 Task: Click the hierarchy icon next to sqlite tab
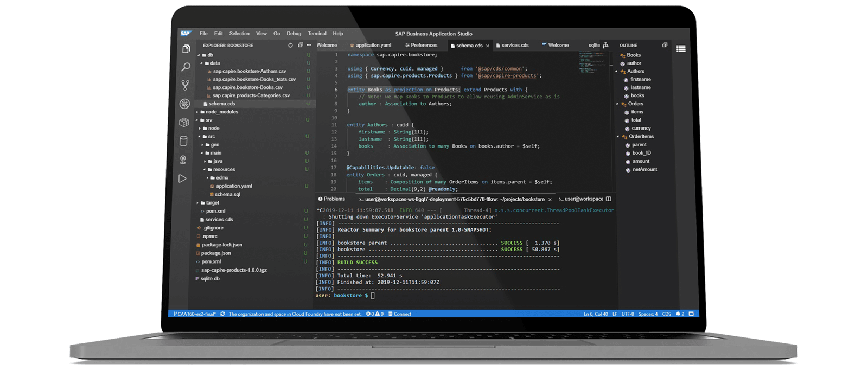[x=605, y=46]
